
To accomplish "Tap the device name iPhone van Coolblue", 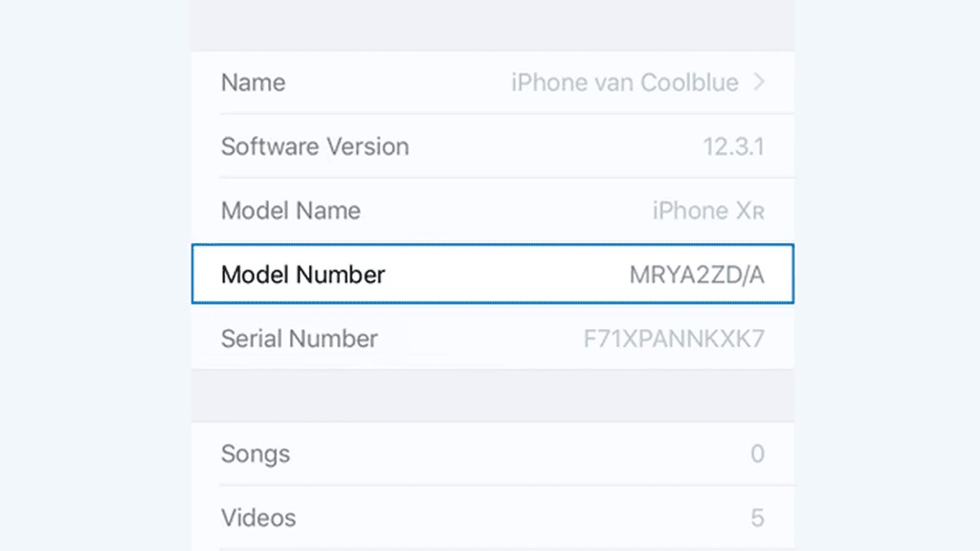I will pyautogui.click(x=624, y=82).
